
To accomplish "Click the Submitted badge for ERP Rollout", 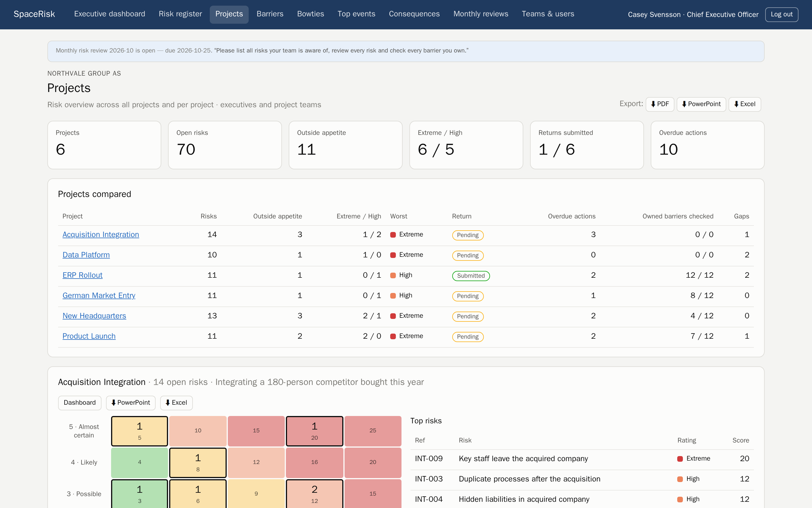I will pos(471,276).
